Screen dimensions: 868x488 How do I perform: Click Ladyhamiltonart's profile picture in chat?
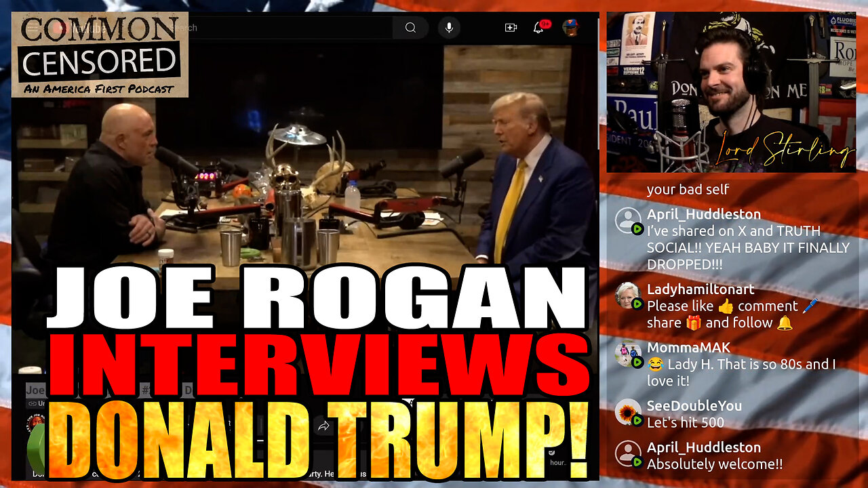[628, 296]
